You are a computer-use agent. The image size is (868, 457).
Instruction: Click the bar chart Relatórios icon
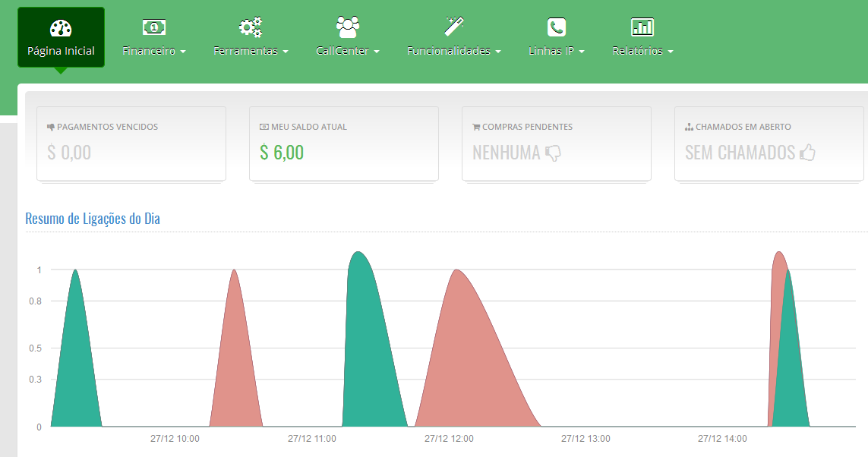click(642, 27)
